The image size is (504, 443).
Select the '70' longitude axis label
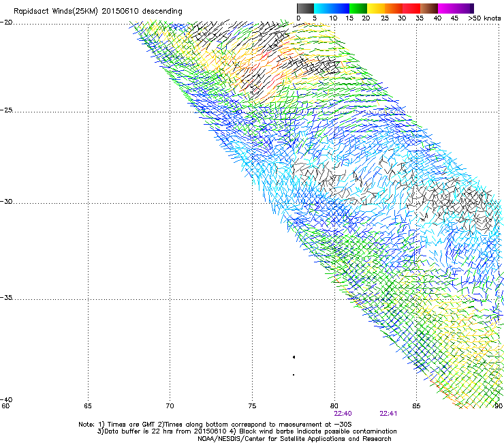pyautogui.click(x=170, y=406)
